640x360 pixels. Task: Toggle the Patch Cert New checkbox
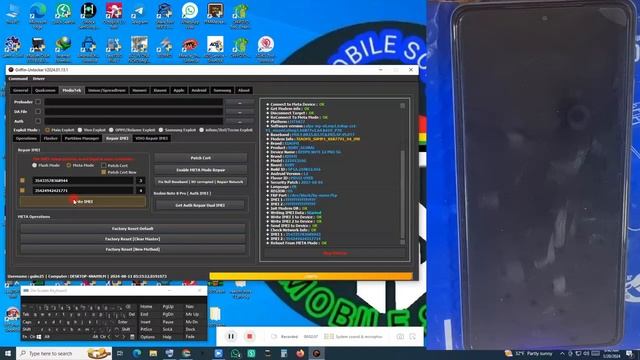pos(104,172)
